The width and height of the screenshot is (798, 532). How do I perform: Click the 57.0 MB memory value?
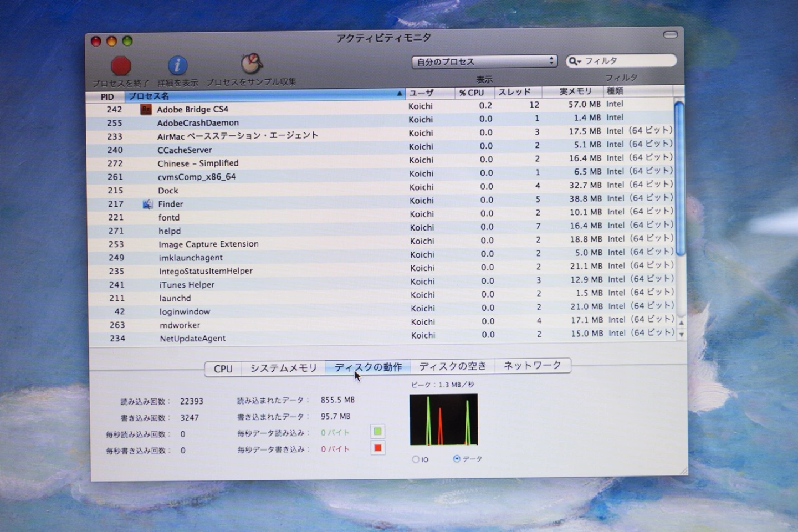[584, 104]
